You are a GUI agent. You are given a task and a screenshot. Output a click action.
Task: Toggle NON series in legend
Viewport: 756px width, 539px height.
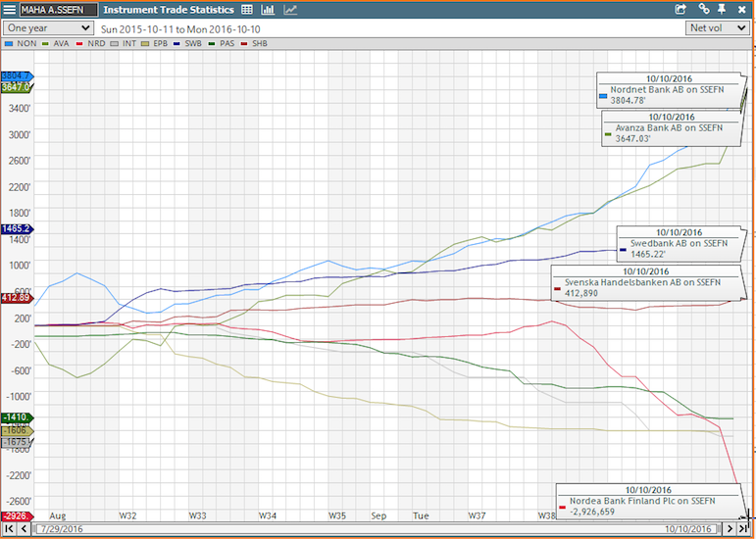21,43
